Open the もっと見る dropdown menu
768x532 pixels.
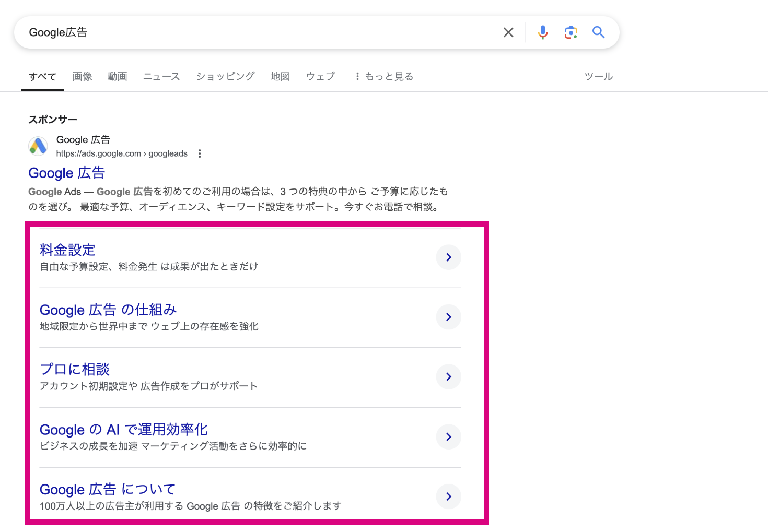click(x=384, y=77)
